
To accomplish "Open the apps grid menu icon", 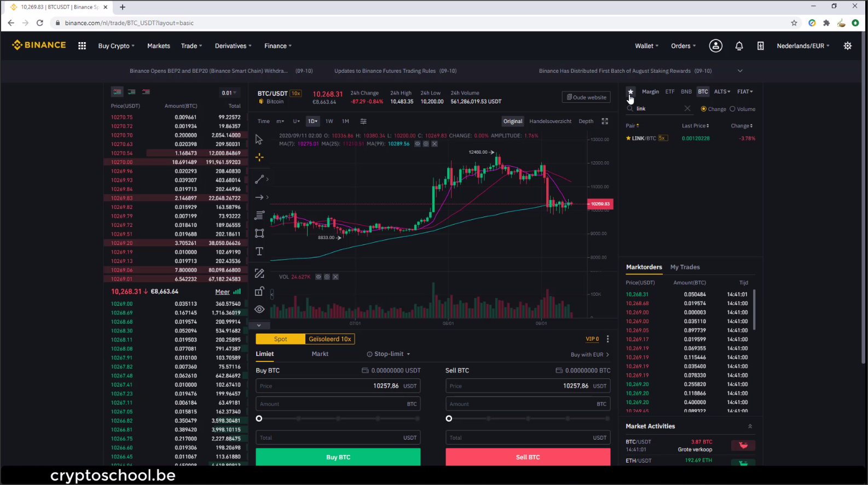I will coord(82,46).
